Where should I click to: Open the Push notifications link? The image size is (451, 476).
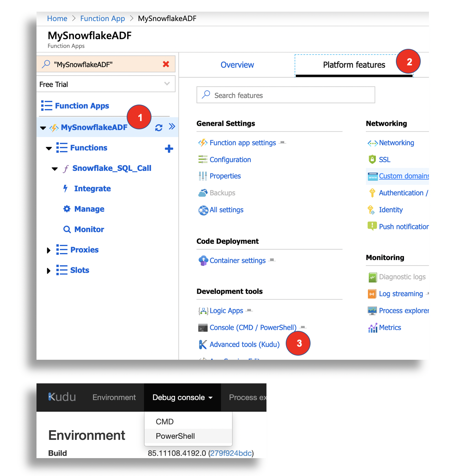404,227
